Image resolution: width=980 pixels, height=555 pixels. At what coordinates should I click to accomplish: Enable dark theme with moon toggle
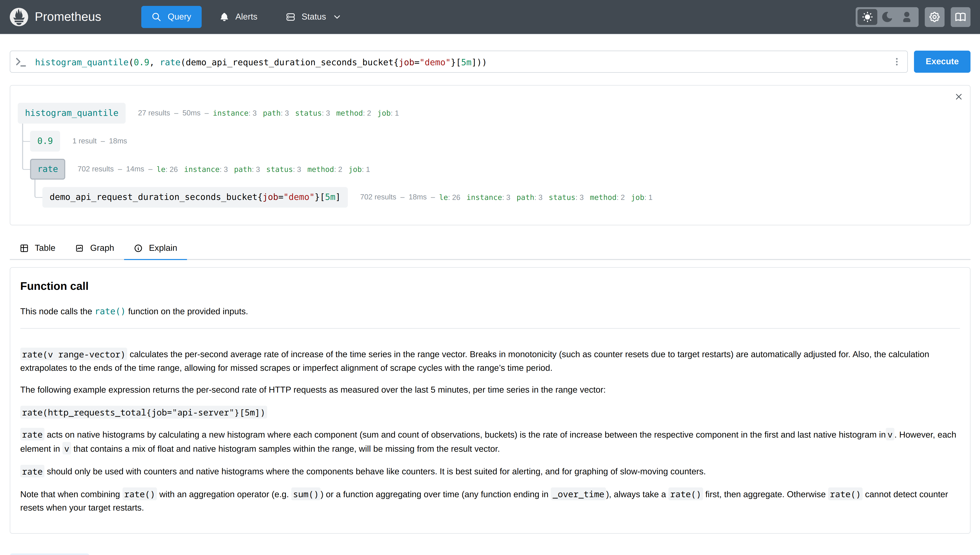(x=887, y=17)
